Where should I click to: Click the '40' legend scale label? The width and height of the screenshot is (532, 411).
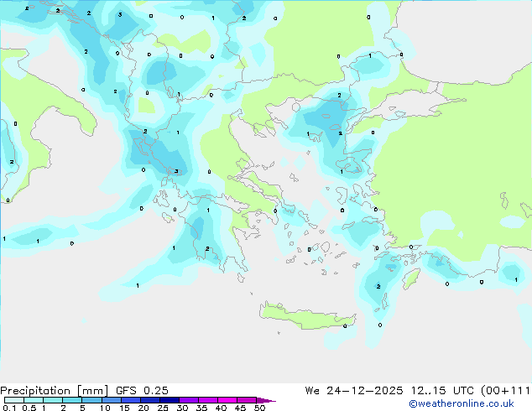click(x=221, y=408)
